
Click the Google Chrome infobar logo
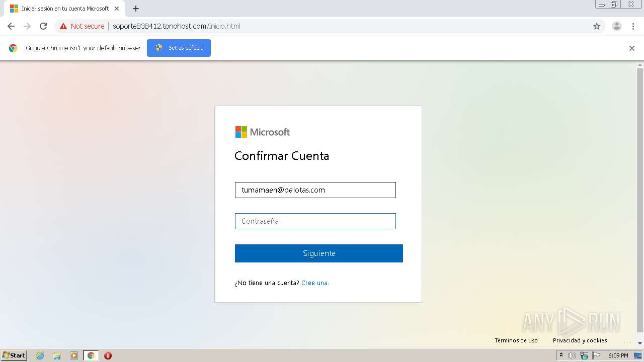click(13, 48)
